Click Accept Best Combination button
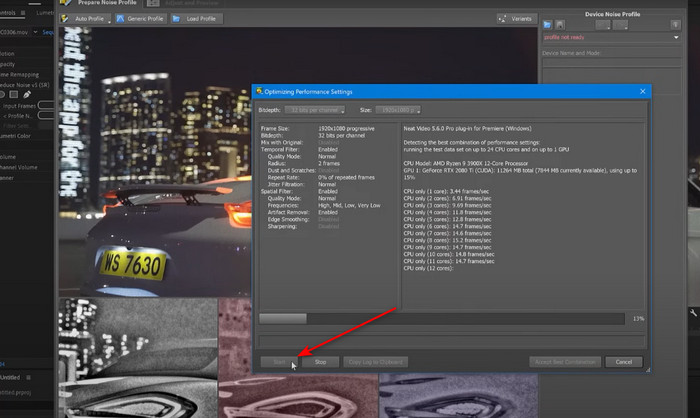This screenshot has width=700, height=418. (565, 362)
